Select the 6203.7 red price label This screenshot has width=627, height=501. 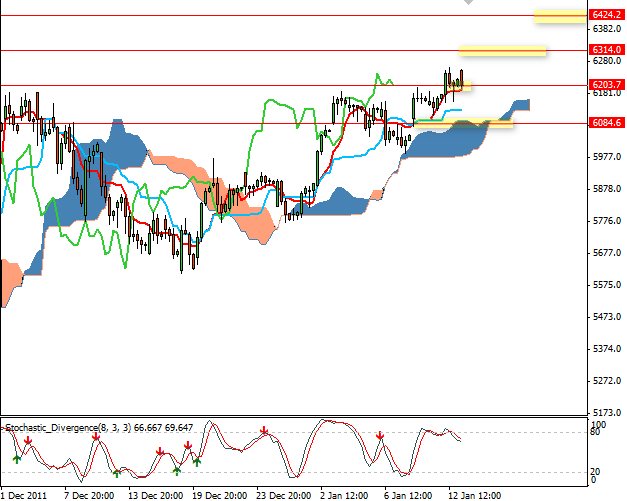607,85
